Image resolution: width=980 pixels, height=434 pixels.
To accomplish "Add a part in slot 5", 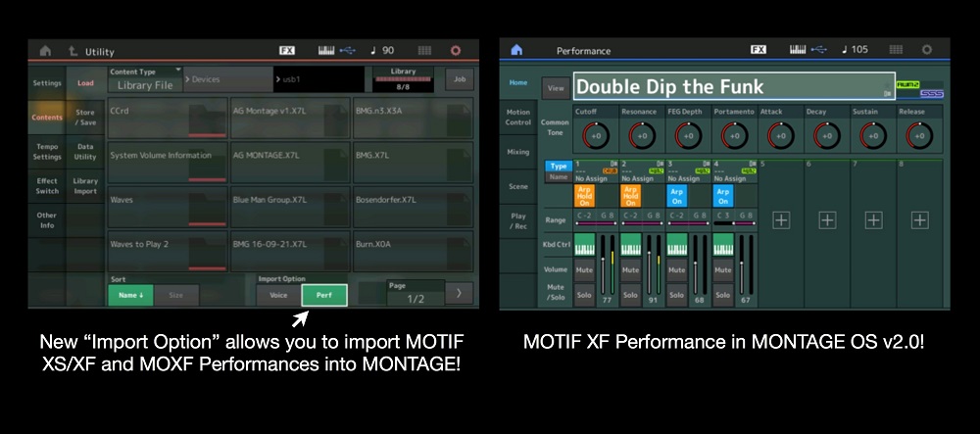I will 781,219.
